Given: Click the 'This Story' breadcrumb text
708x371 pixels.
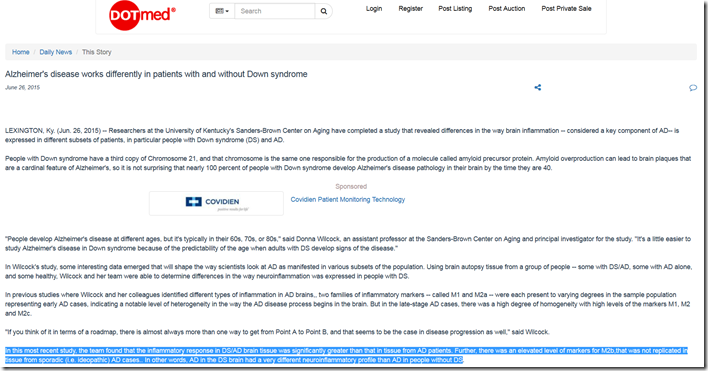Looking at the screenshot, I should click(x=97, y=52).
